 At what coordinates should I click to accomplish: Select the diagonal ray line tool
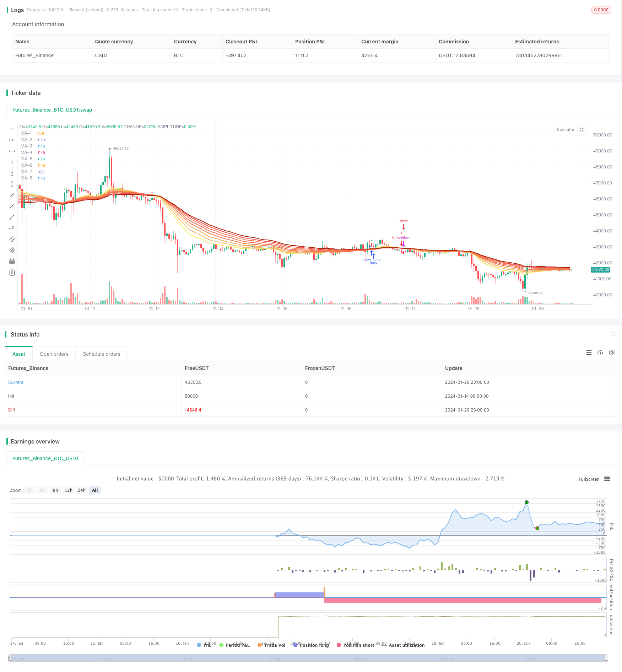pos(12,206)
